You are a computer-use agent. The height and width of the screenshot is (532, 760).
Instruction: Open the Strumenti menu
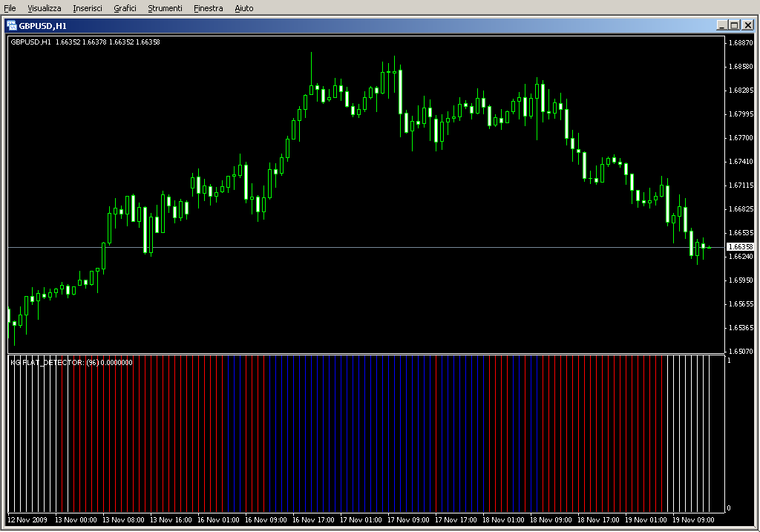tap(165, 8)
